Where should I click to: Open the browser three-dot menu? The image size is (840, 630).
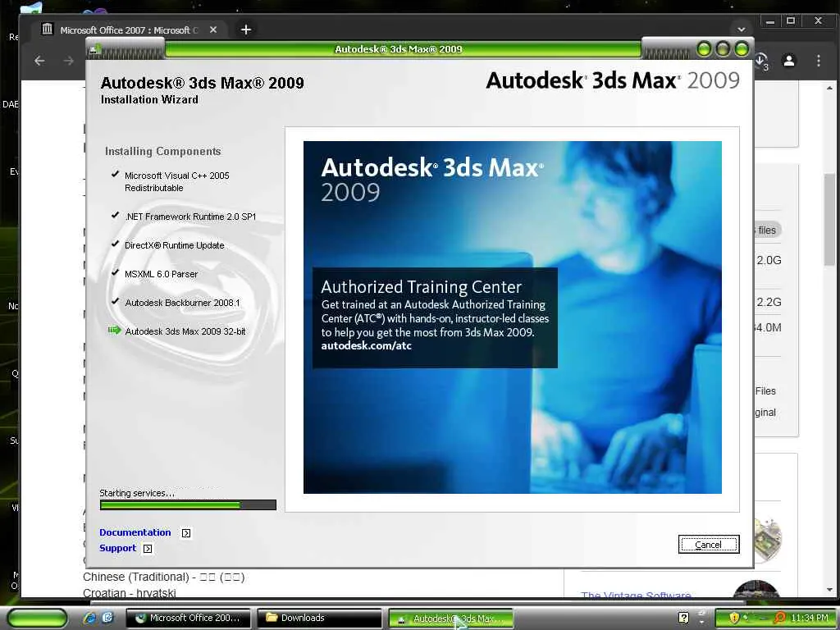point(819,61)
